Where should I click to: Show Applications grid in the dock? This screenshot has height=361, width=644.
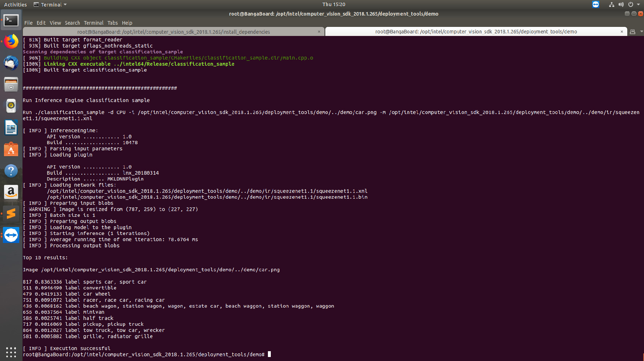pyautogui.click(x=11, y=352)
